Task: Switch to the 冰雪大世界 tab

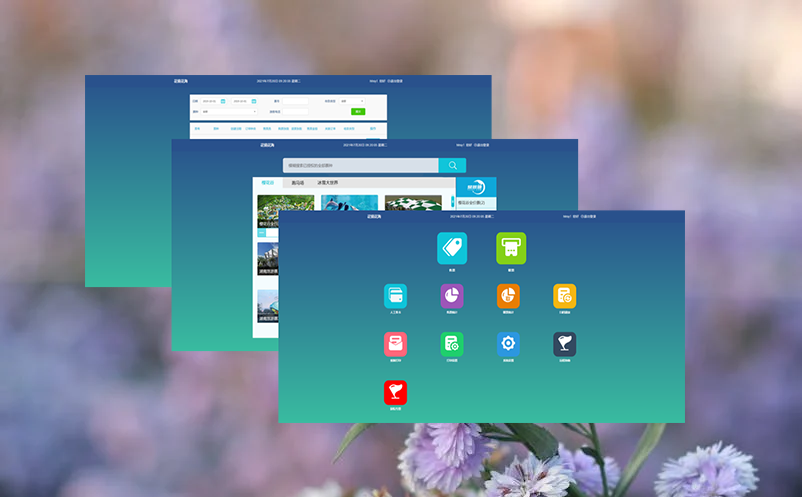Action: pyautogui.click(x=327, y=183)
